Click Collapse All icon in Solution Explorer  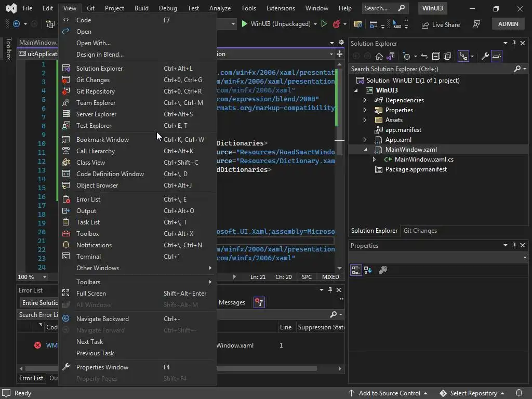436,56
